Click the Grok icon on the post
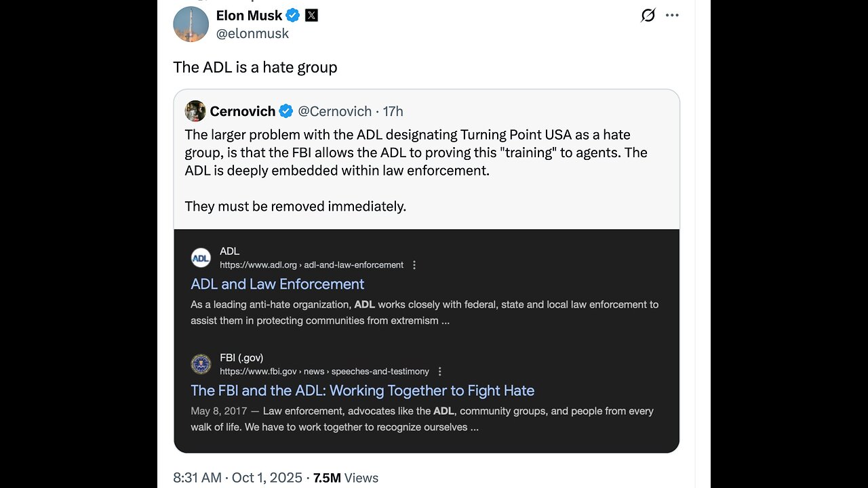The height and width of the screenshot is (488, 868). tap(648, 15)
